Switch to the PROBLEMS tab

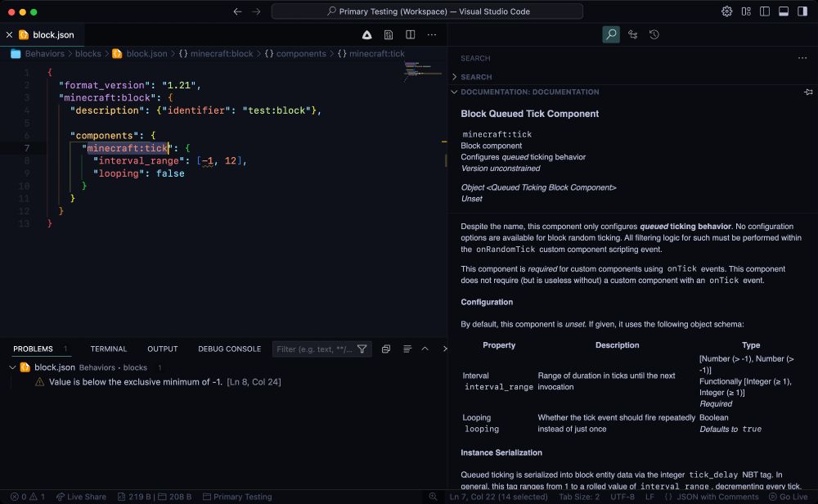click(x=33, y=349)
